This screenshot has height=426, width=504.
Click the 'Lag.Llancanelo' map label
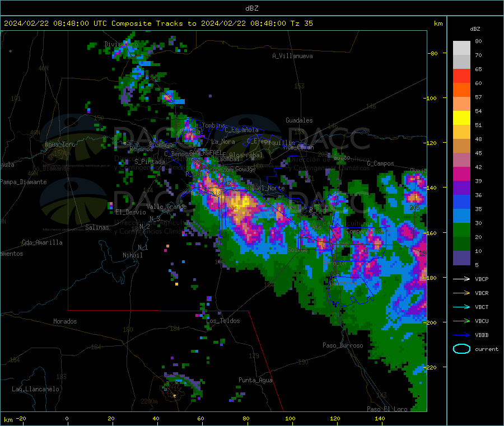pos(35,389)
